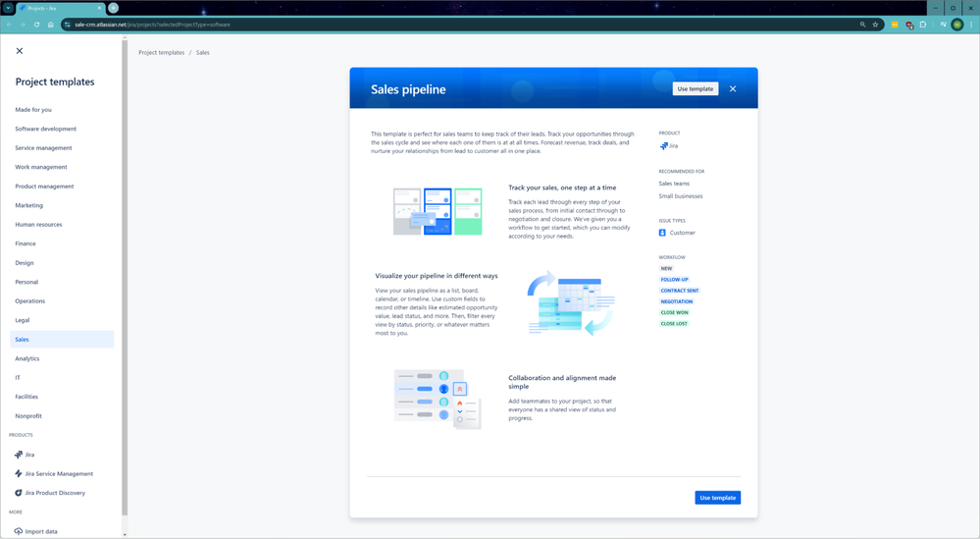Open the browser extensions puzzle icon
The height and width of the screenshot is (539, 980).
tap(922, 25)
